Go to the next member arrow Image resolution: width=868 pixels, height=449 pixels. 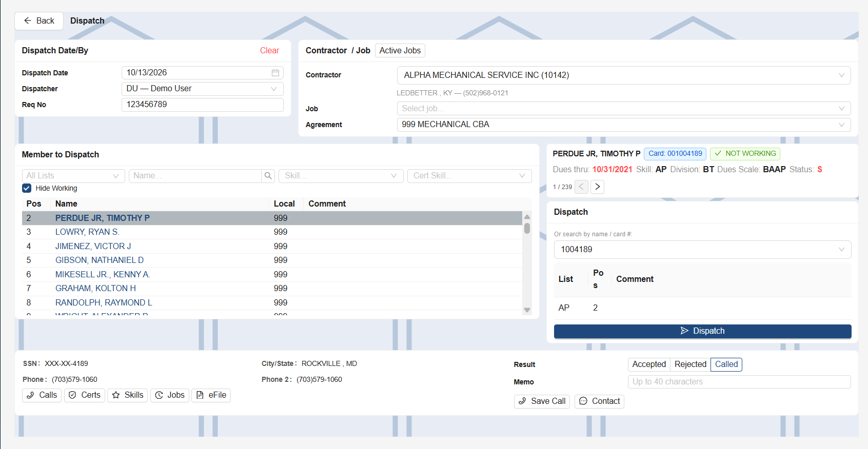click(597, 187)
